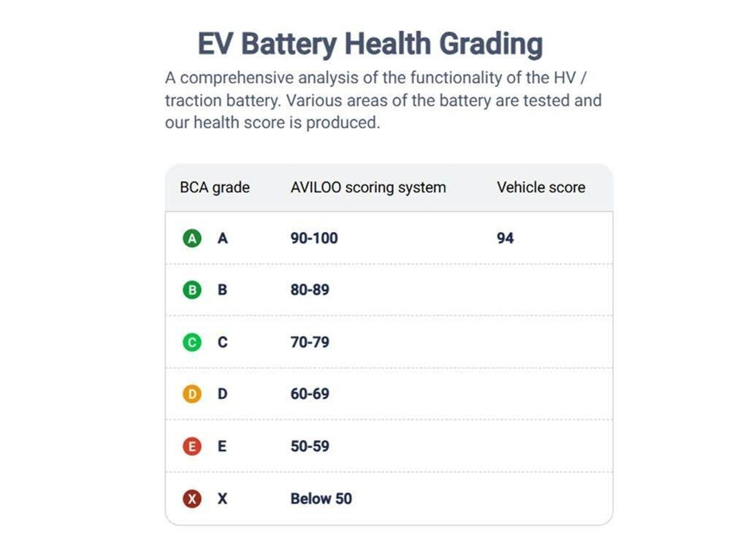
Task: Click the dark red grade X circle icon
Action: point(192,498)
